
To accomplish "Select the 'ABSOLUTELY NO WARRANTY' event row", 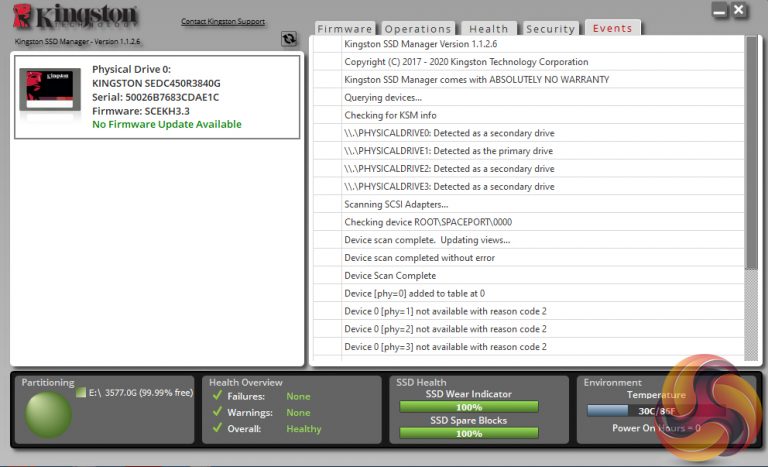I will (x=529, y=79).
